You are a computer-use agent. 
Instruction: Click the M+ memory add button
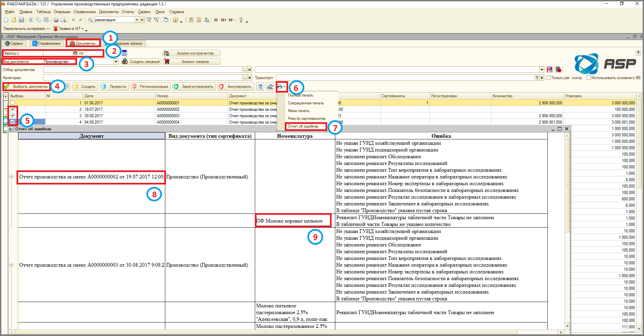224,20
